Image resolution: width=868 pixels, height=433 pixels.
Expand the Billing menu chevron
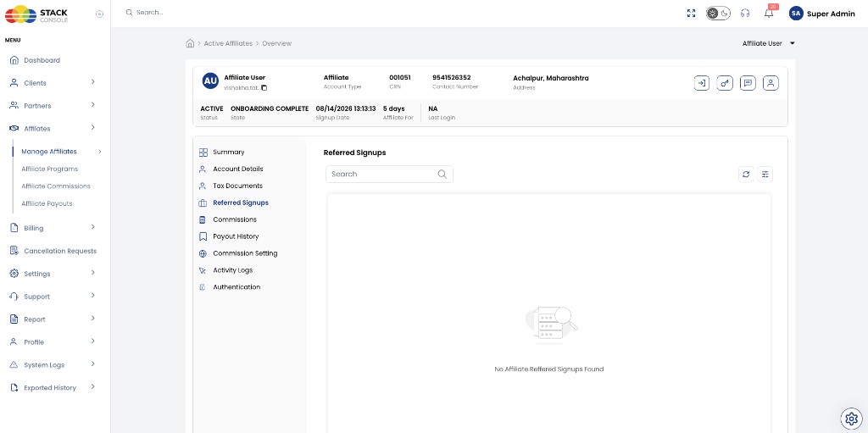93,227
